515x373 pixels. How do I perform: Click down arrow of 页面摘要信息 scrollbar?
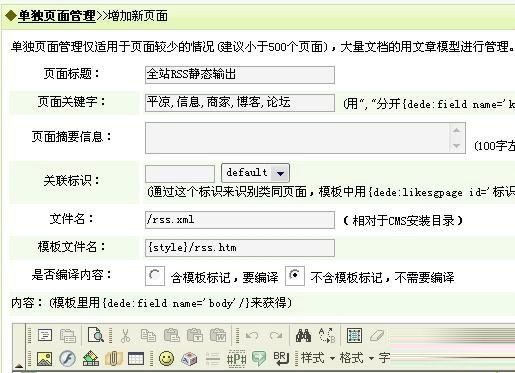click(456, 146)
